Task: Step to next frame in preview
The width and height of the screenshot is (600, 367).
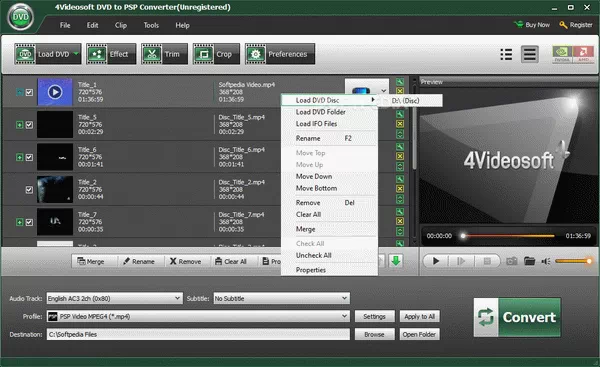Action: pyautogui.click(x=461, y=261)
